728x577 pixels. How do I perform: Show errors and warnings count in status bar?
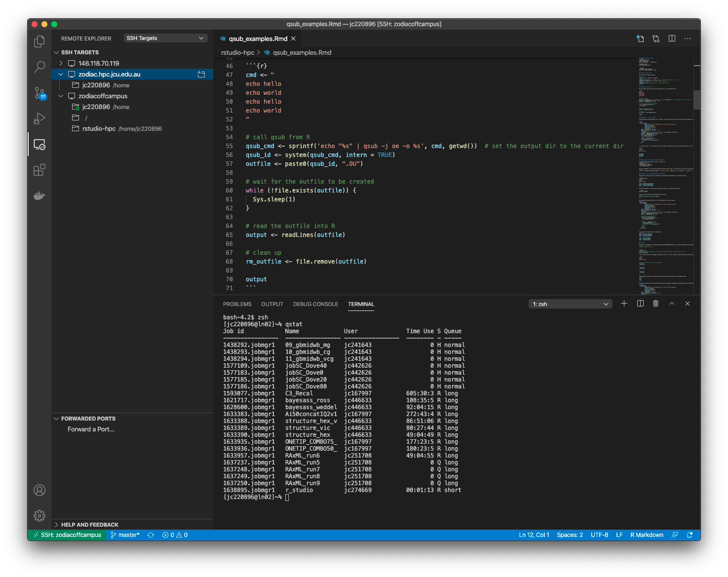[175, 535]
